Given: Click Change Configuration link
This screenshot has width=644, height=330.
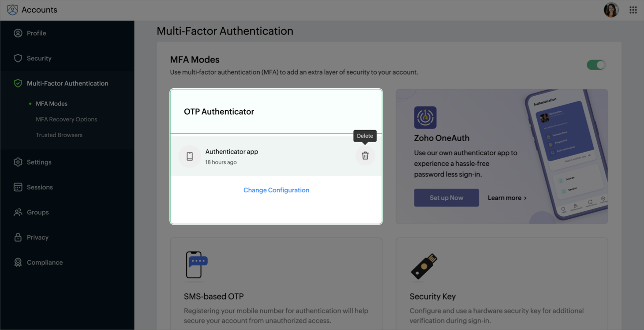Looking at the screenshot, I should pos(276,190).
